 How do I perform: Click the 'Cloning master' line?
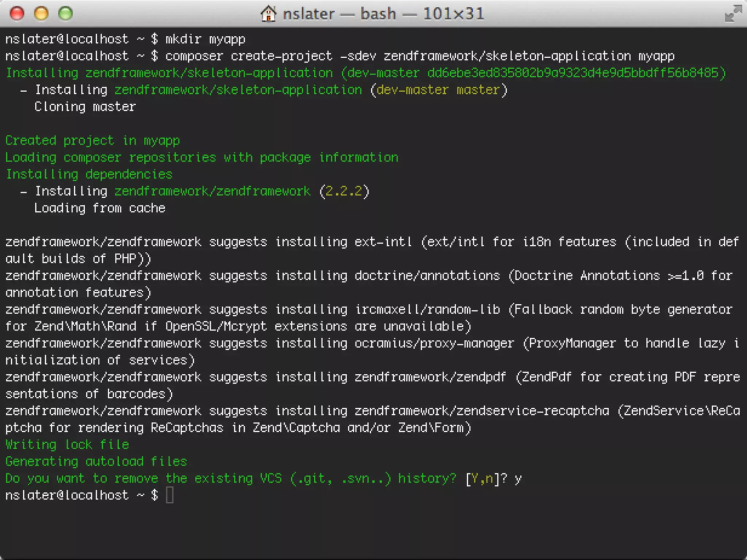[85, 107]
